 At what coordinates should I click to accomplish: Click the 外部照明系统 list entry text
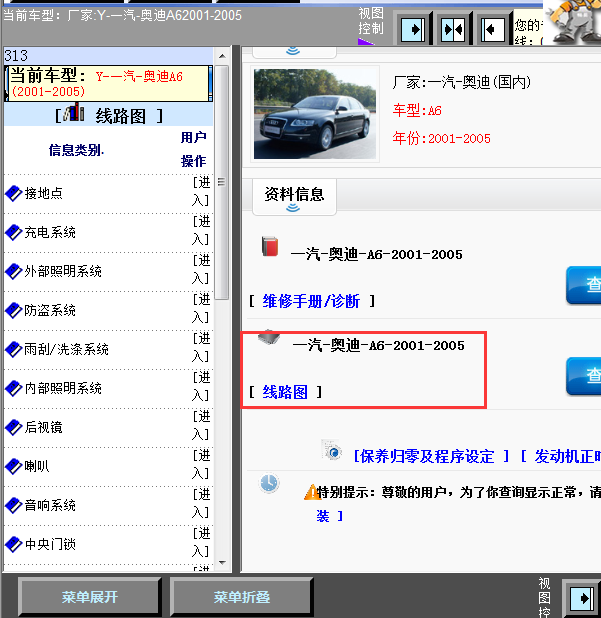pos(63,271)
